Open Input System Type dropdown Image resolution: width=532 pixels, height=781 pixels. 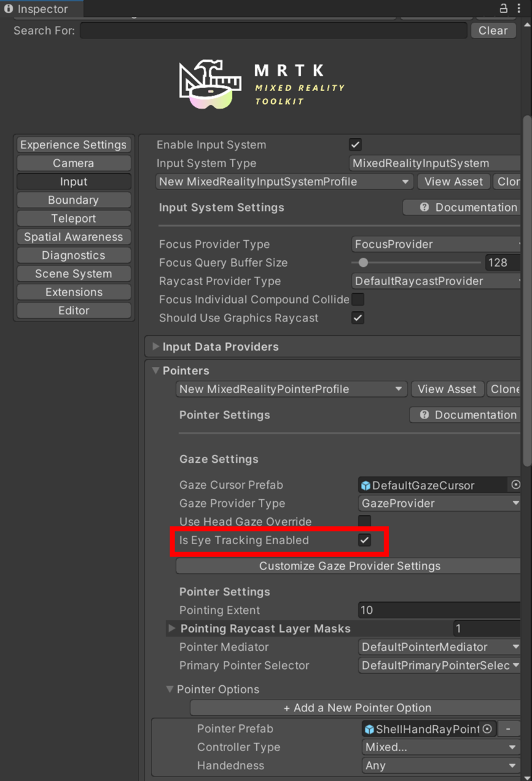(435, 163)
